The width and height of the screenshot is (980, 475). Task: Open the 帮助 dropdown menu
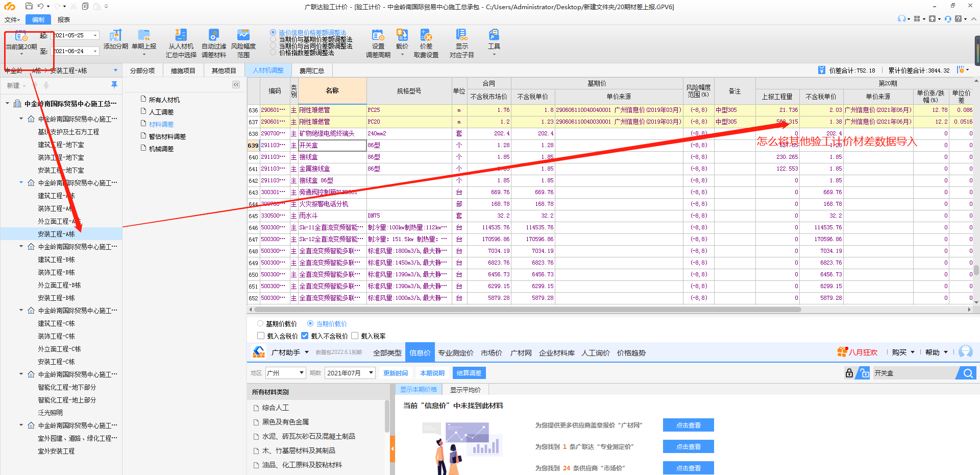tap(937, 352)
